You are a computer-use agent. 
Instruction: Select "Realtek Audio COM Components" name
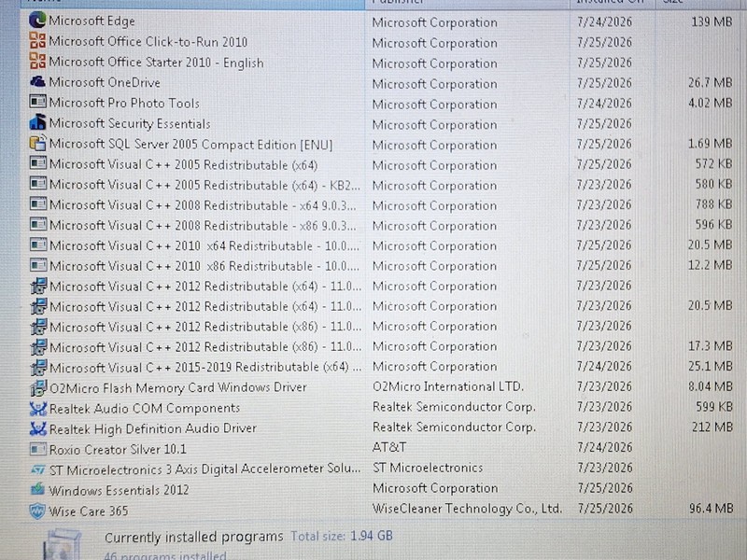pyautogui.click(x=145, y=408)
